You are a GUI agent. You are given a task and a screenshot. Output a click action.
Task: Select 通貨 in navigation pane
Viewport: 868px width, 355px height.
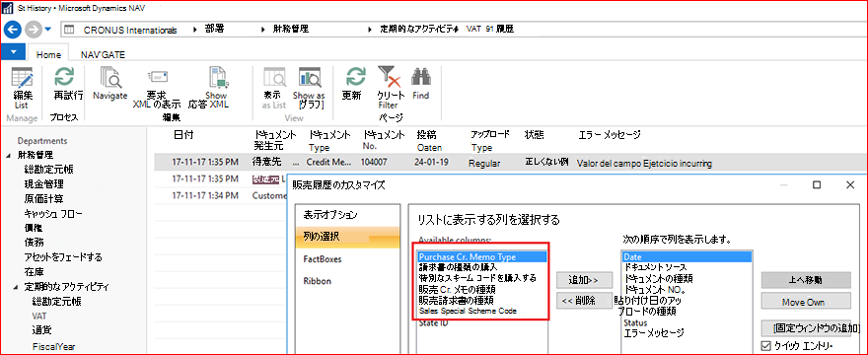tap(41, 331)
